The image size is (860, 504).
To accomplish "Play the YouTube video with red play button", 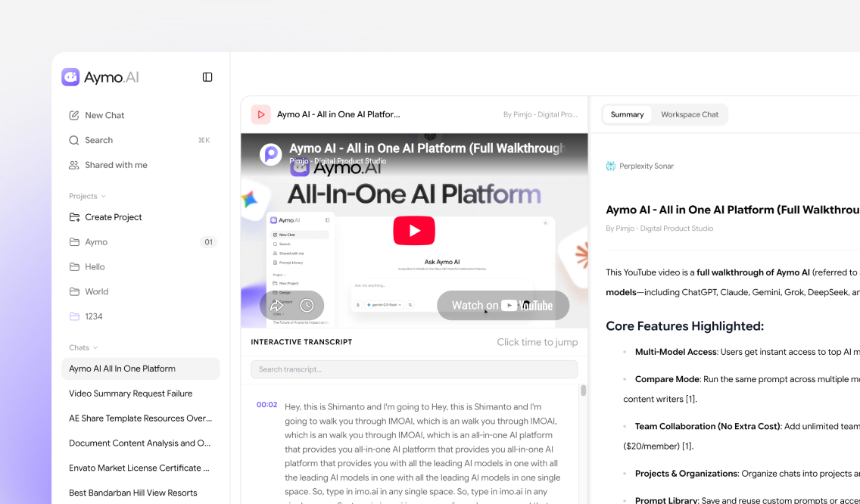I will tap(414, 231).
